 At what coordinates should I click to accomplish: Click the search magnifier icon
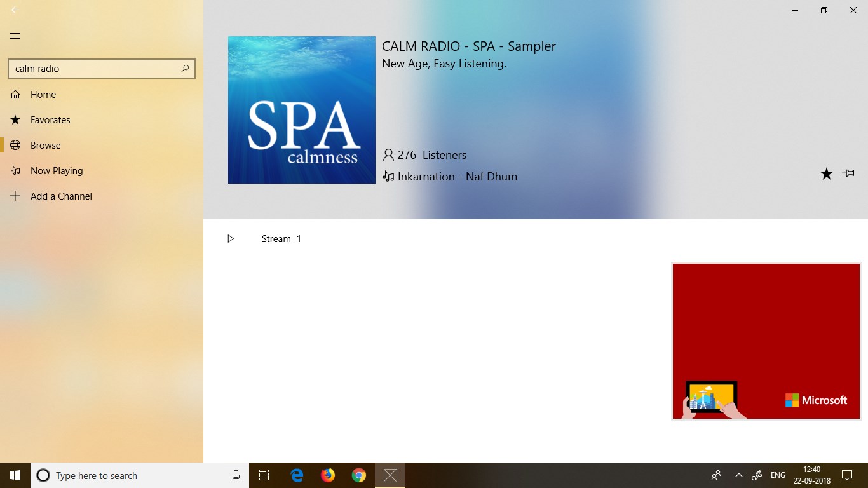[x=185, y=68]
